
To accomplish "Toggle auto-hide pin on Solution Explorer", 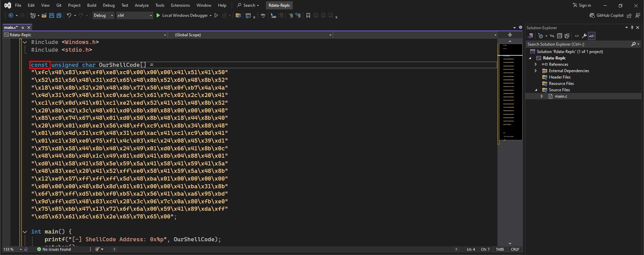I will click(x=632, y=28).
